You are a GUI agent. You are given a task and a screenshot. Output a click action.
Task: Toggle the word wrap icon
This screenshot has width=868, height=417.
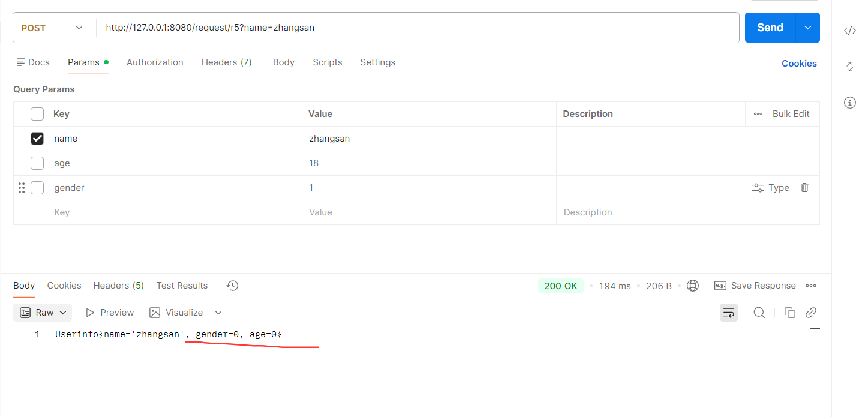pyautogui.click(x=729, y=313)
